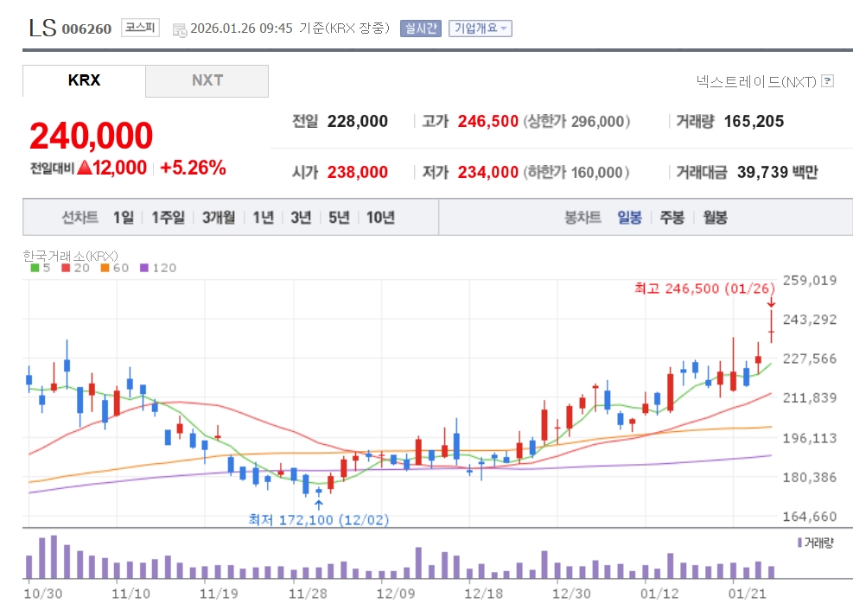The width and height of the screenshot is (853, 616).
Task: Click the NXT help question mark icon
Action: [x=827, y=81]
